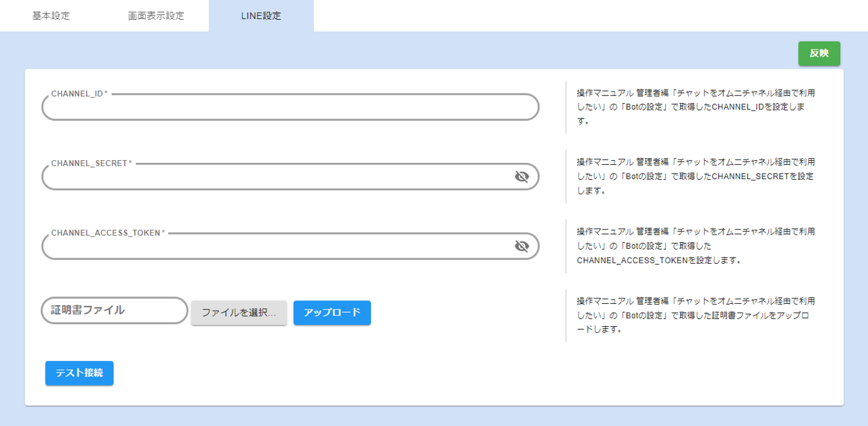Switch to the 基本設定 tab
This screenshot has width=868, height=426.
pyautogui.click(x=51, y=16)
